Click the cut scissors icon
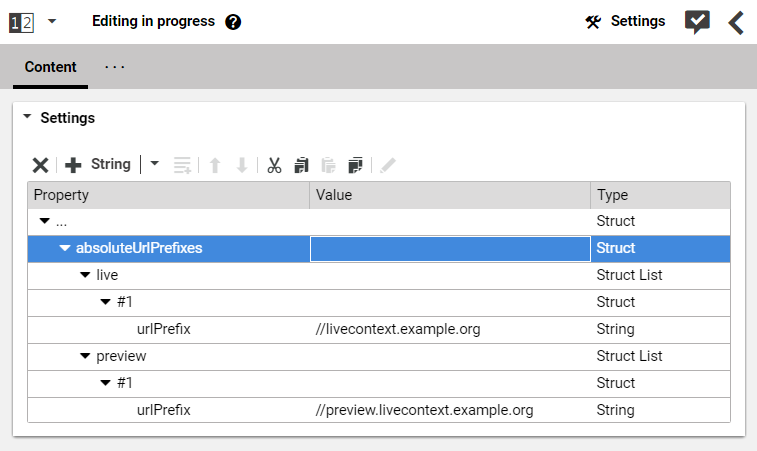 click(x=274, y=165)
